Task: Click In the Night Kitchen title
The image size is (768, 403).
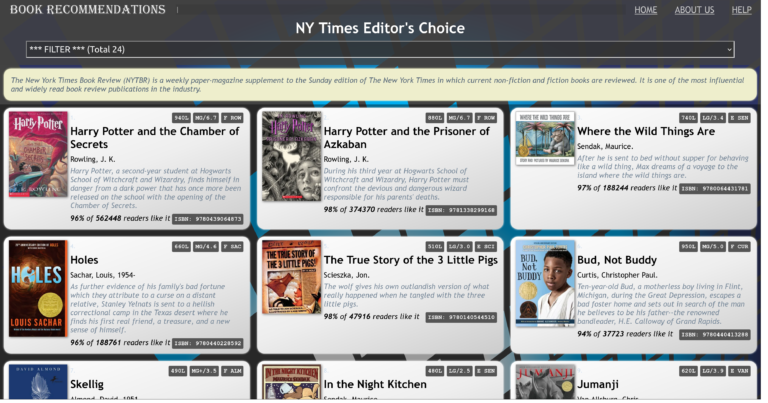Action: tap(375, 384)
